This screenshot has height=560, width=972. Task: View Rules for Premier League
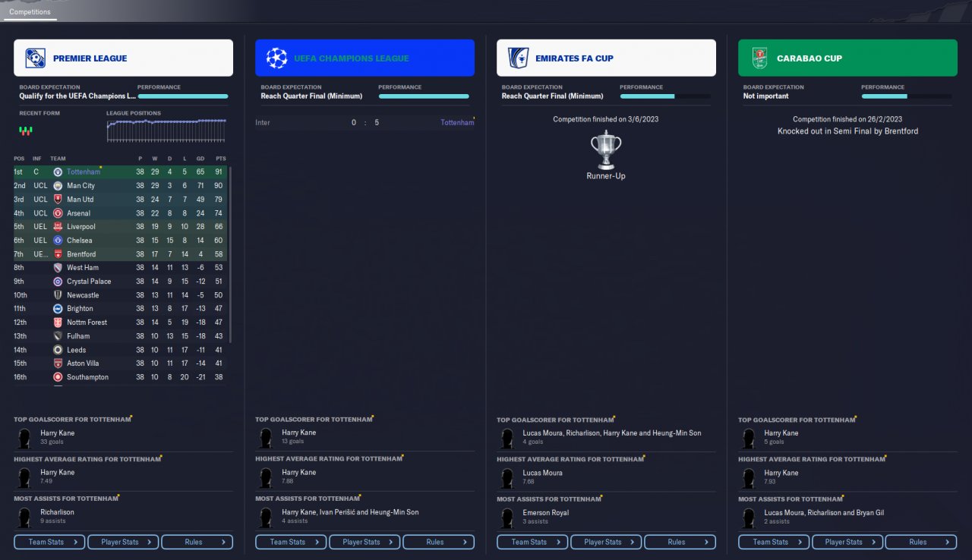pos(197,542)
